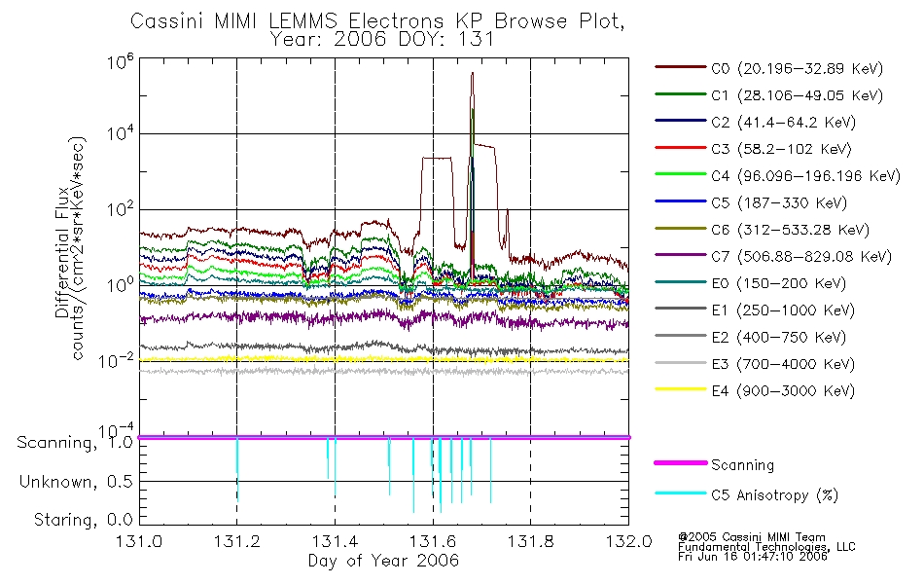
Task: Select legend label E1 (250-1000 KeV)
Action: pos(783,310)
